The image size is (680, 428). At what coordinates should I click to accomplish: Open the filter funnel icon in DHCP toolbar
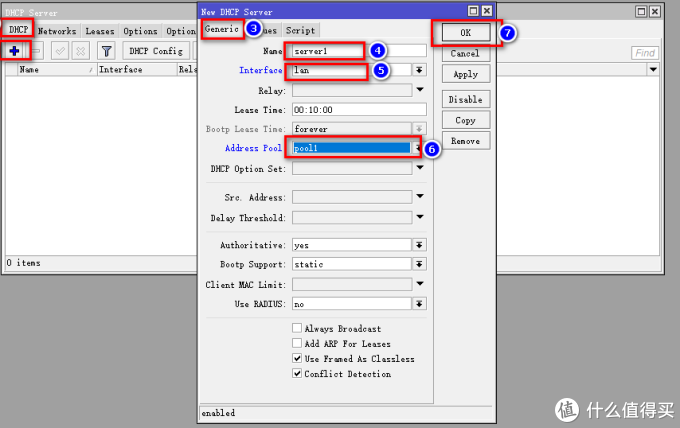(x=106, y=51)
